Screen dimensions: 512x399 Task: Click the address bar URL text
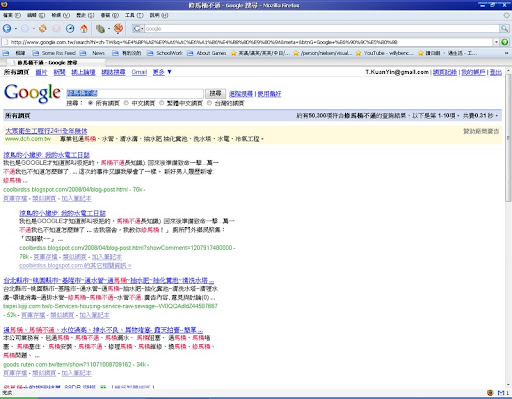(x=204, y=42)
